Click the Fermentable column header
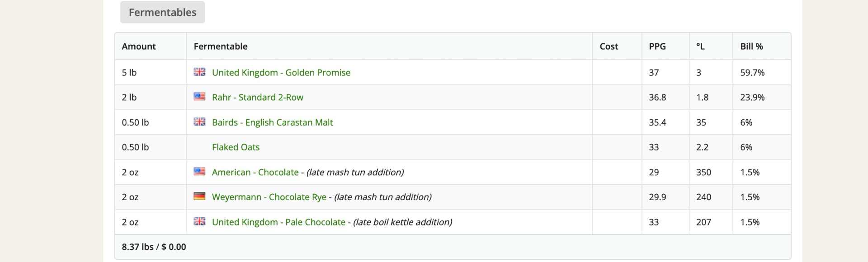This screenshot has height=262, width=868. 220,47
